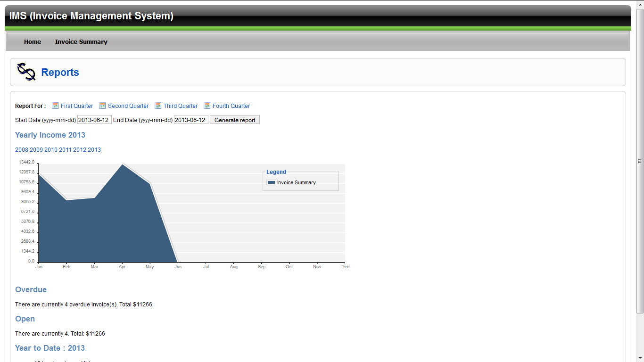
Task: Click the Fourth Quarter calendar icon
Action: tap(207, 106)
